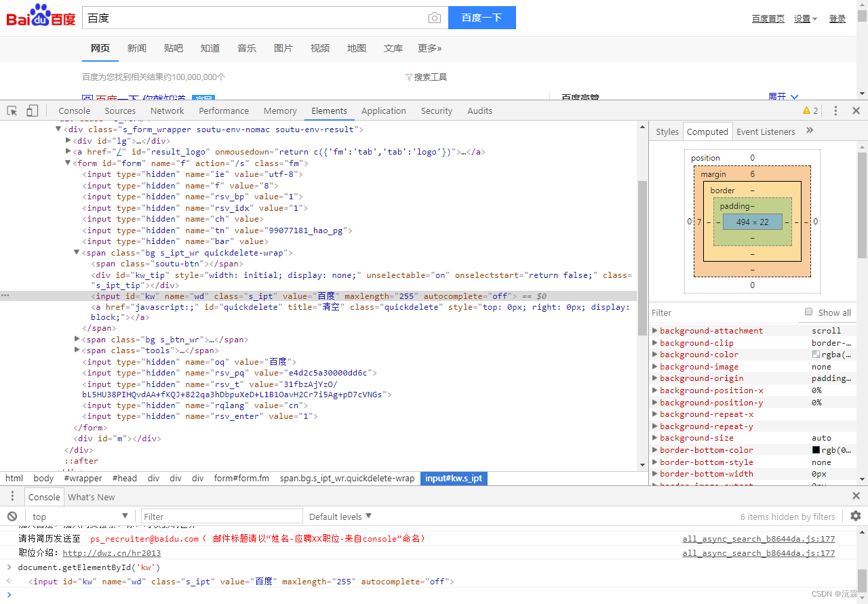Select the div id="m" node

117,439
